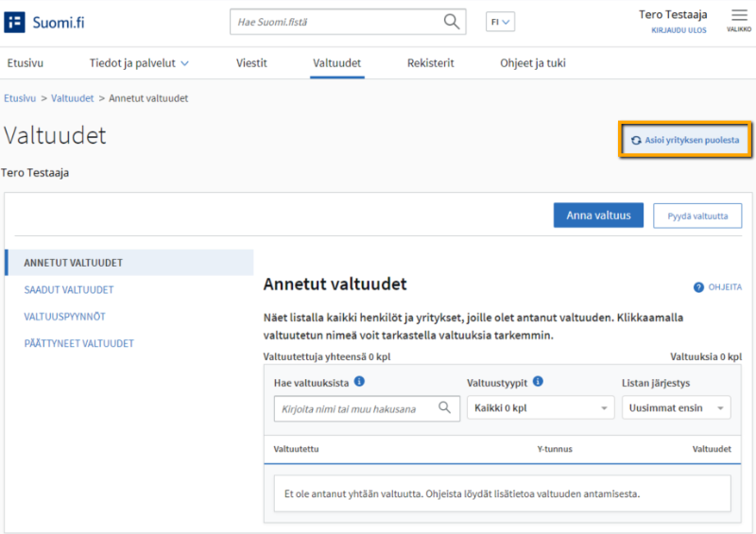Open Uusimmat ensin sort order dropdown

pyautogui.click(x=676, y=408)
